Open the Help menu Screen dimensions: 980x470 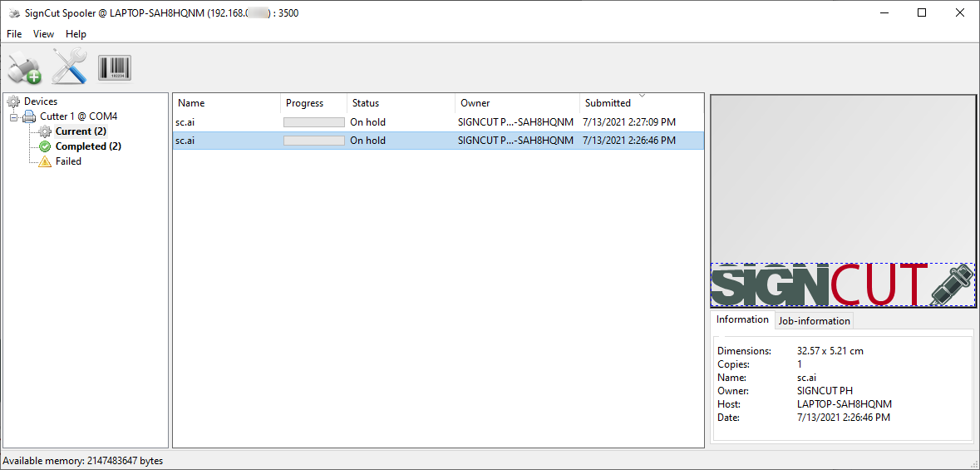76,34
